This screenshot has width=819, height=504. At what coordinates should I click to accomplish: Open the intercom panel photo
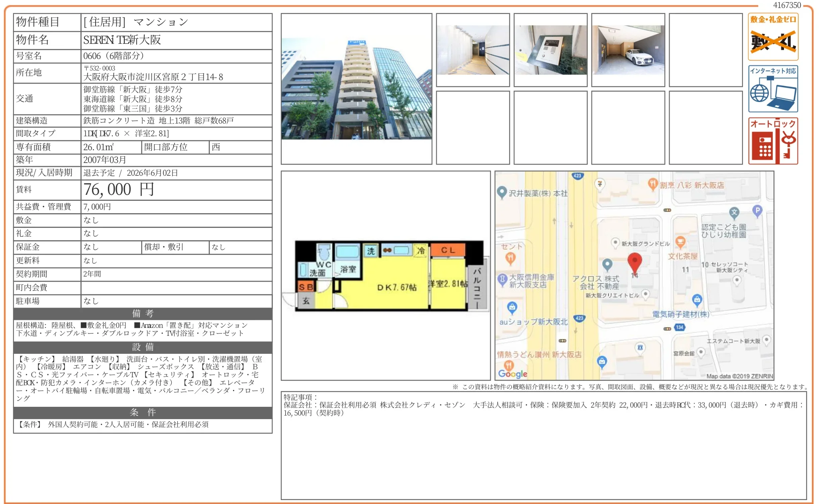[x=551, y=50]
